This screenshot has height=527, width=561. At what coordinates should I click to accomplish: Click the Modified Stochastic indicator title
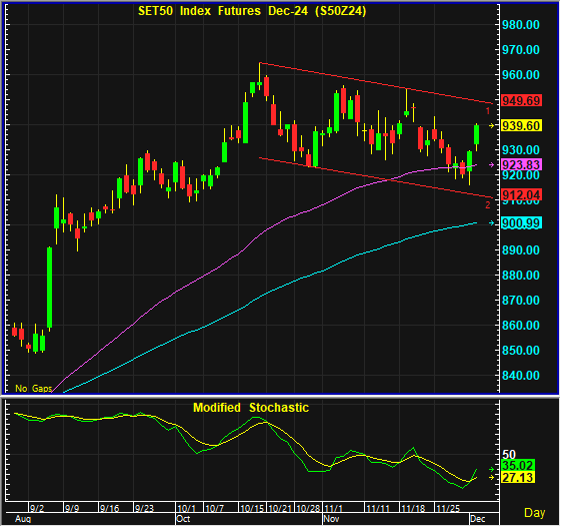coord(251,408)
